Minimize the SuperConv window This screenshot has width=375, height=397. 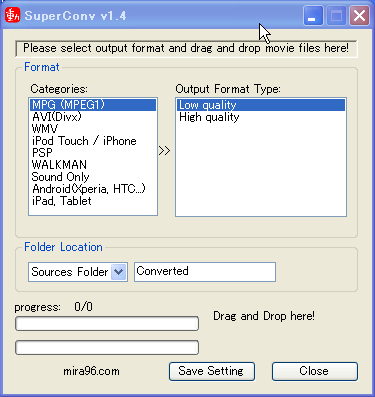coord(313,15)
